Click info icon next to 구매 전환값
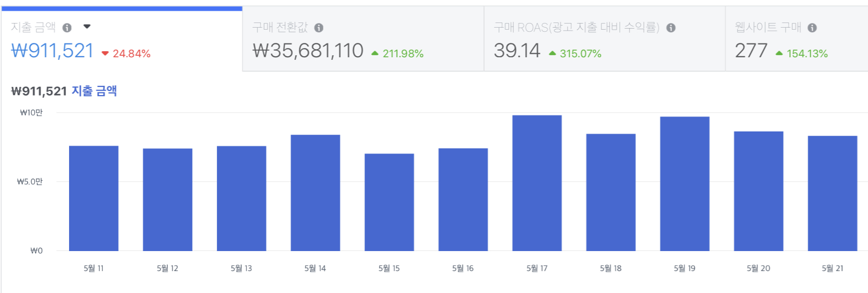The image size is (868, 293). (x=319, y=28)
